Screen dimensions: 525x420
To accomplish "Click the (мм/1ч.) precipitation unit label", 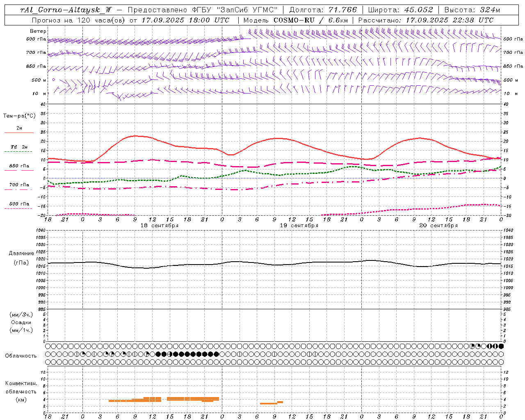I will (21, 330).
